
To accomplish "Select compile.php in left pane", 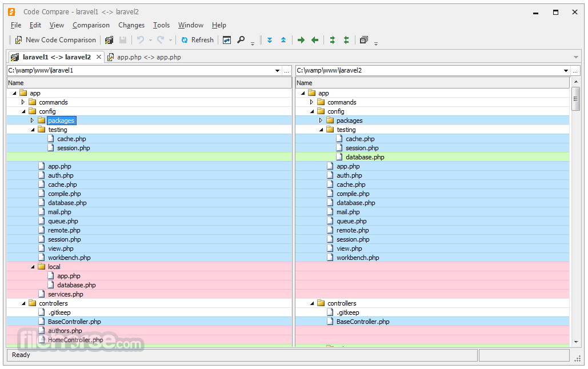I will (x=65, y=194).
